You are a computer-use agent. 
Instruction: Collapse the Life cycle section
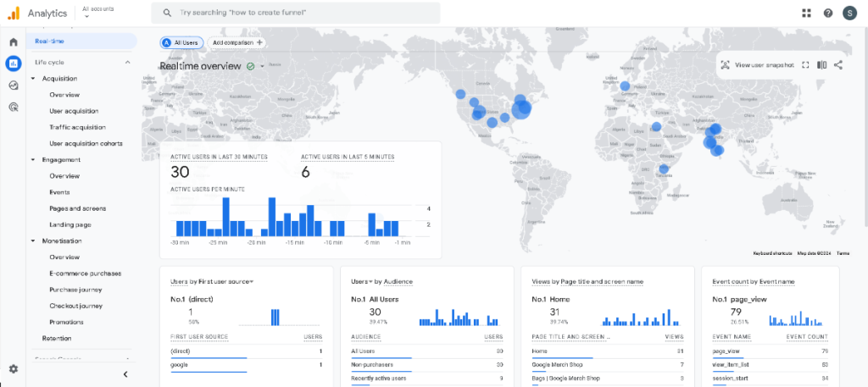[127, 62]
